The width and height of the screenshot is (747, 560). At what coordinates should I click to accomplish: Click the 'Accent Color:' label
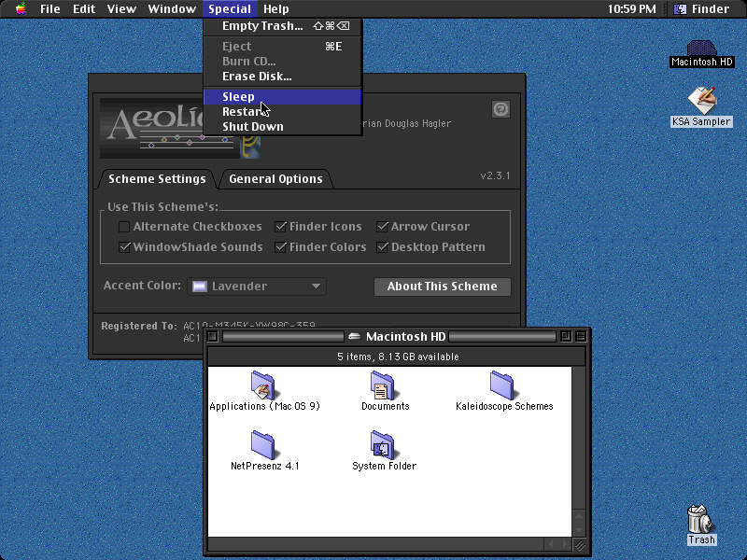point(143,286)
